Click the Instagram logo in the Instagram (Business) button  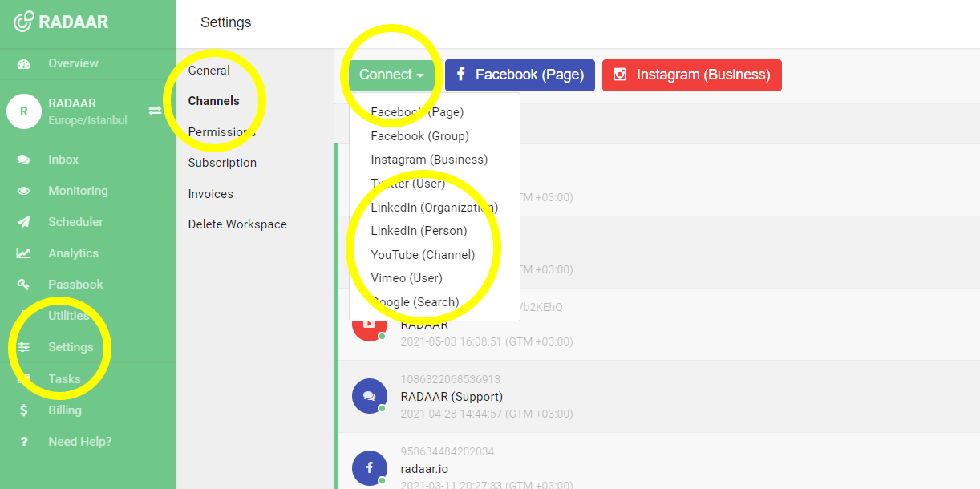(x=619, y=75)
